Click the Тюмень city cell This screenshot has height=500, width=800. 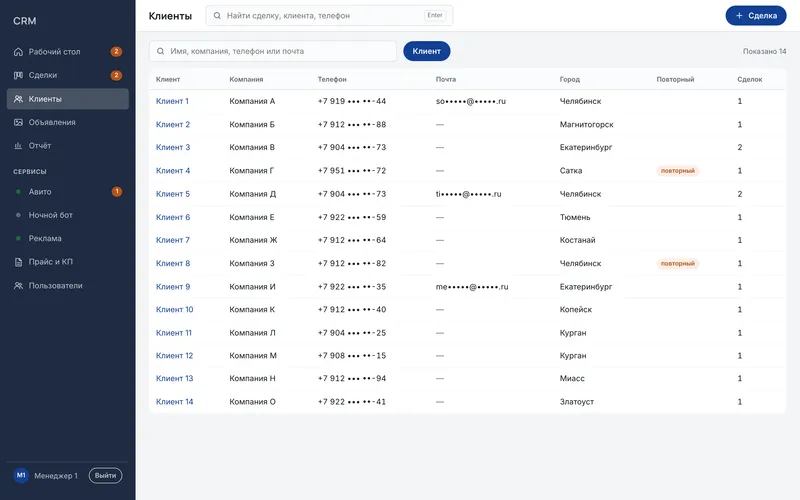[x=575, y=217]
